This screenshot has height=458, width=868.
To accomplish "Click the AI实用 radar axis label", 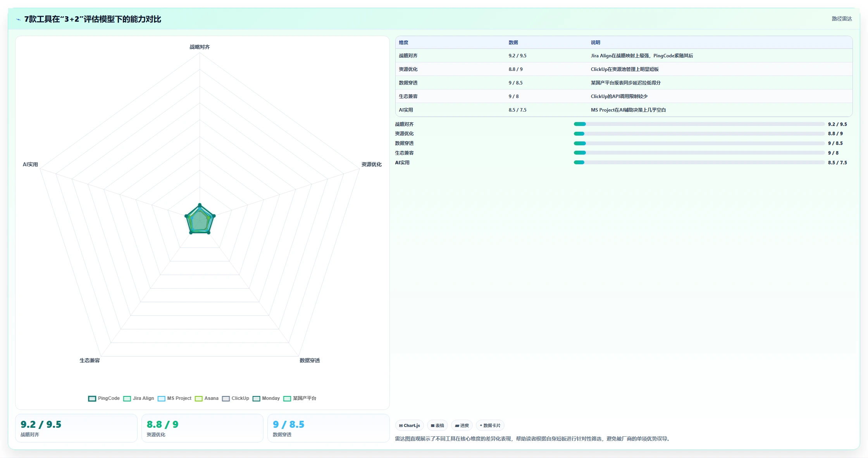I will tap(30, 164).
